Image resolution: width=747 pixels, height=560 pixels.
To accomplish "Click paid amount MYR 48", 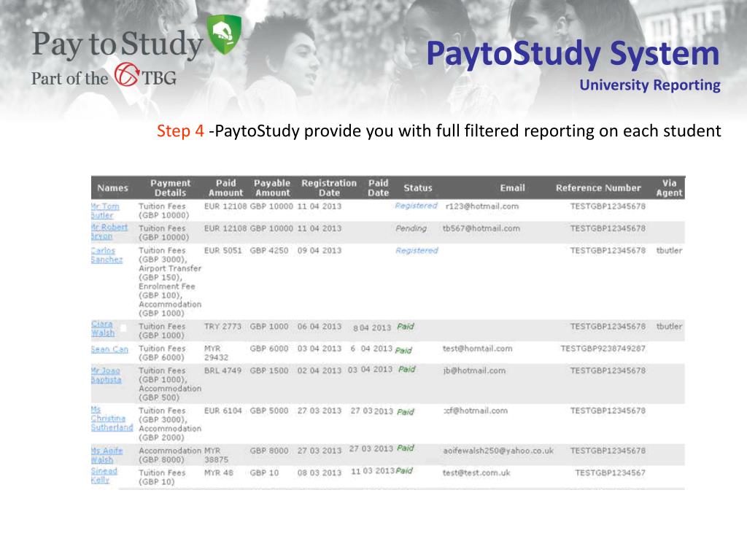I will pyautogui.click(x=219, y=472).
